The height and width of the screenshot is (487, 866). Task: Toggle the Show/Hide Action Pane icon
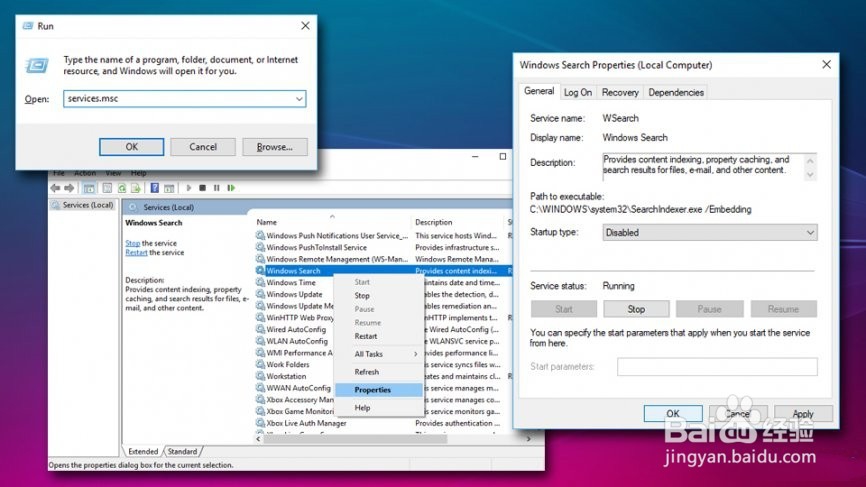pos(169,188)
